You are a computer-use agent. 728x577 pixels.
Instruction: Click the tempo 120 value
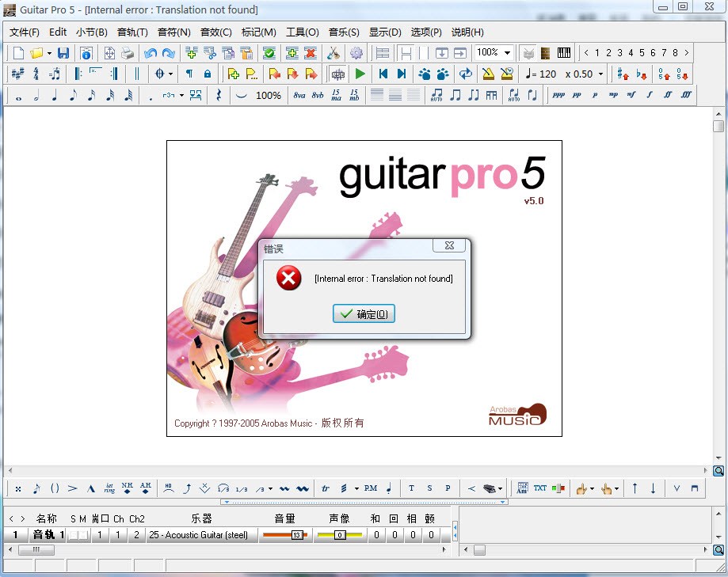coord(547,74)
